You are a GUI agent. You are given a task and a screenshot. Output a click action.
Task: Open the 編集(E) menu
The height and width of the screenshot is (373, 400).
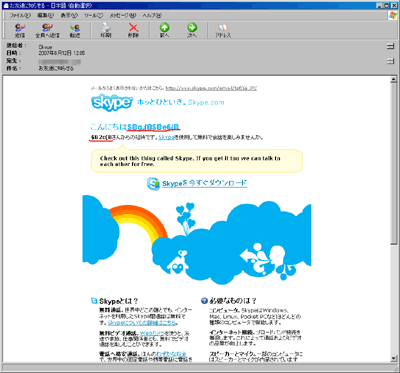[45, 15]
